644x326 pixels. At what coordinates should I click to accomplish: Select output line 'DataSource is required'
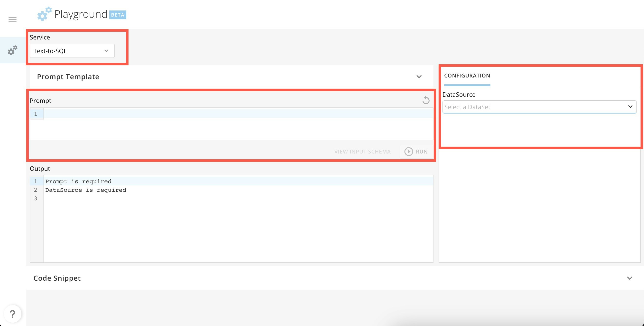[x=86, y=190]
